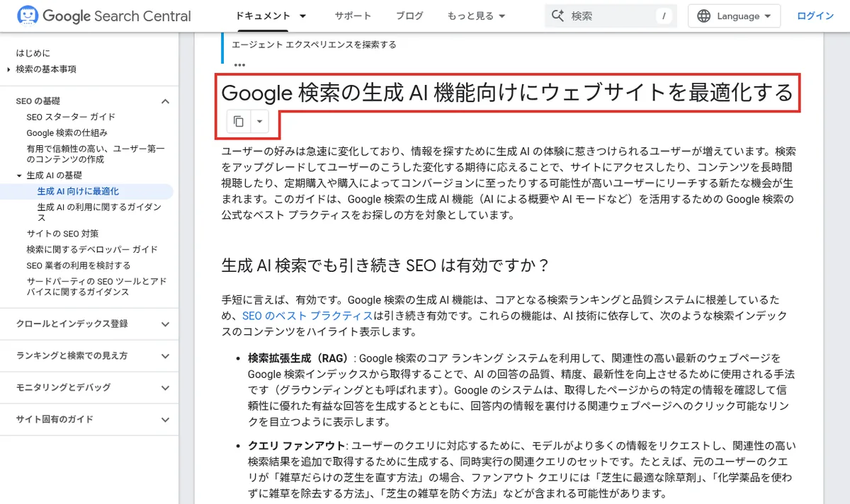Screen dimensions: 850x504
Task: Expand サイト固有のガイド section
Action: point(165,420)
